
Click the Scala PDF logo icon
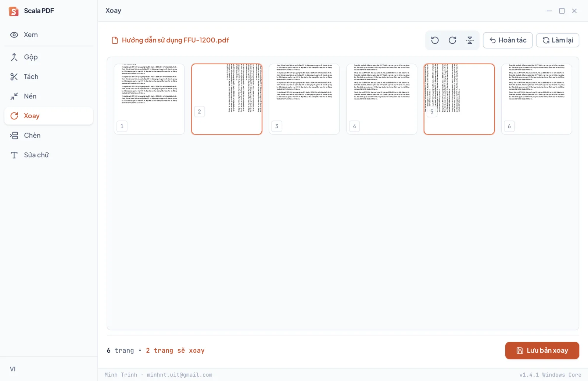click(14, 11)
